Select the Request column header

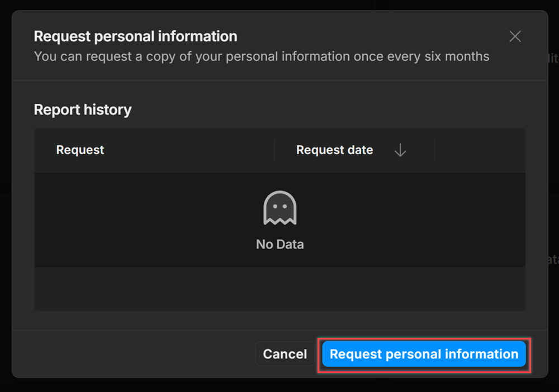[80, 150]
